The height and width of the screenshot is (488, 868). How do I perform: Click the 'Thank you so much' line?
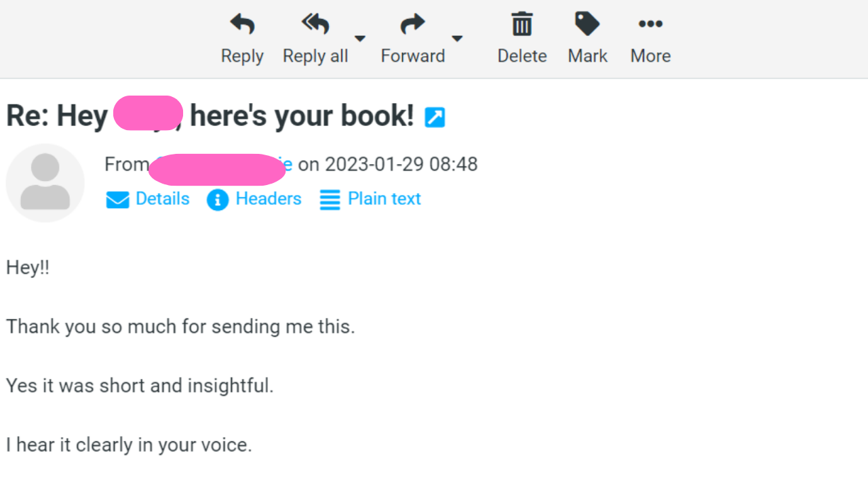pos(180,327)
